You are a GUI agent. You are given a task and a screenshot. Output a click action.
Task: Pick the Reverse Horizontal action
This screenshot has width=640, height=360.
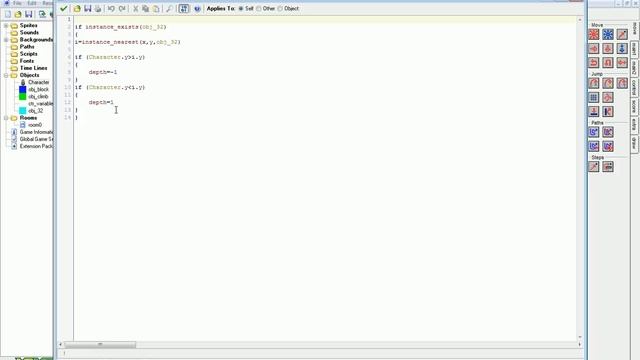tap(594, 63)
